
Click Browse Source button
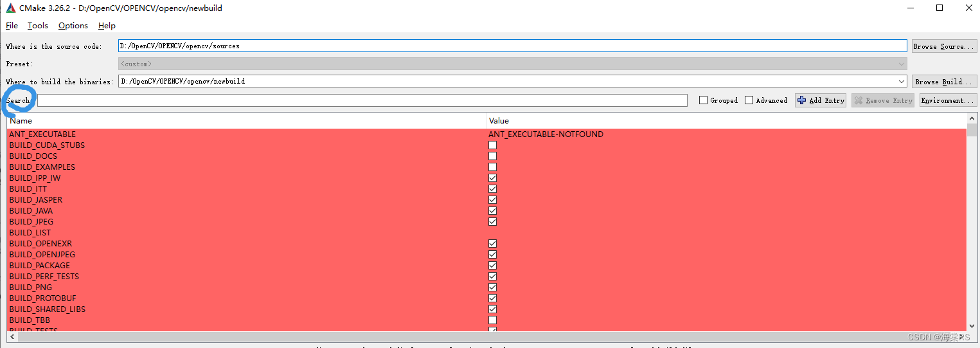(x=944, y=46)
